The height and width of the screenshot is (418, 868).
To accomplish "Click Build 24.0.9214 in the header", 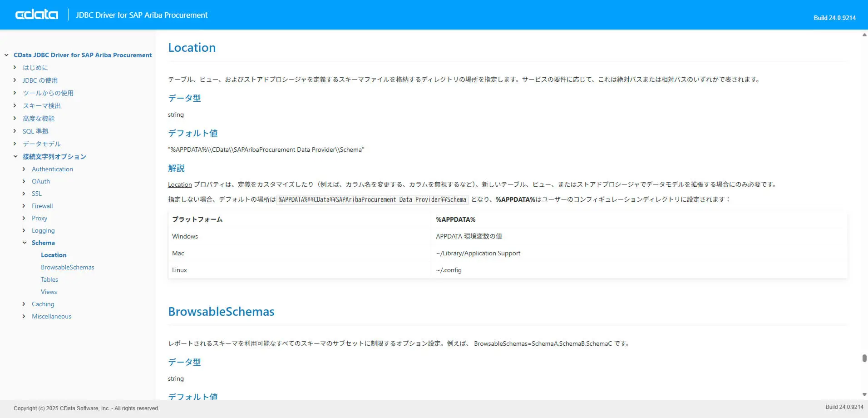I will point(834,18).
